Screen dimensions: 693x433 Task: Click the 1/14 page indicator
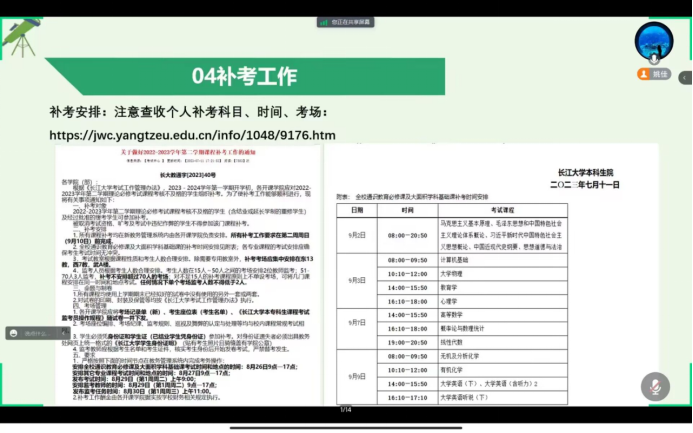coord(346,409)
